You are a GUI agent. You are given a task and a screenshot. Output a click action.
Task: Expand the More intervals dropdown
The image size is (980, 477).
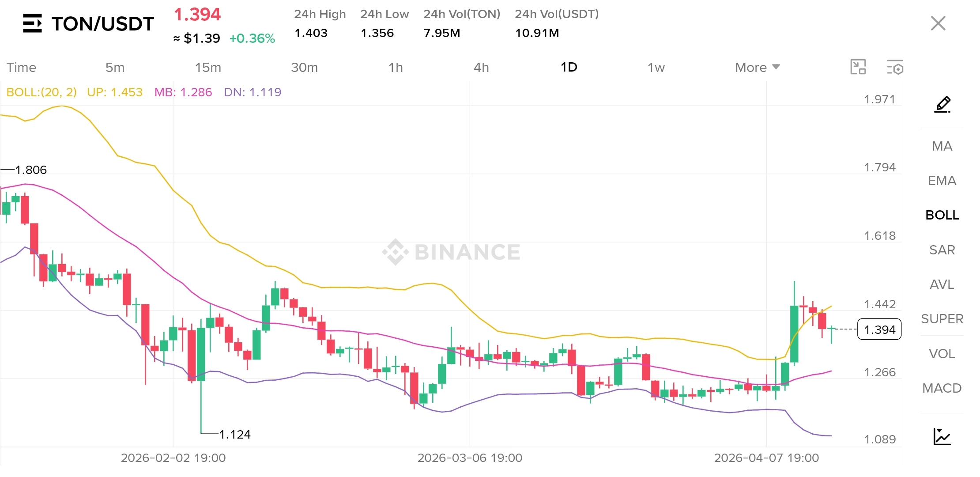tap(757, 68)
